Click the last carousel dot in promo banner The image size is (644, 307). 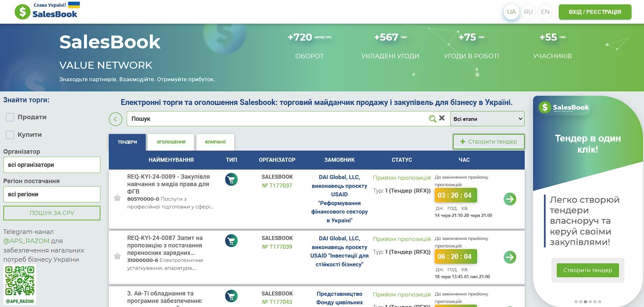point(600,302)
